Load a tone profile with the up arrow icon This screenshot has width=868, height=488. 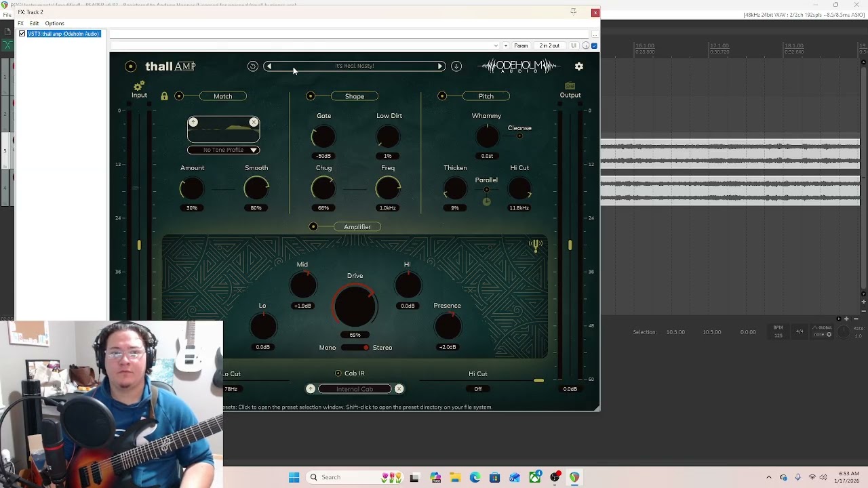(193, 122)
